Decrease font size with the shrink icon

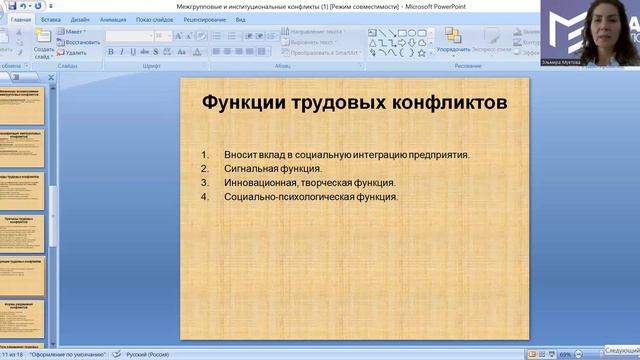coord(189,36)
